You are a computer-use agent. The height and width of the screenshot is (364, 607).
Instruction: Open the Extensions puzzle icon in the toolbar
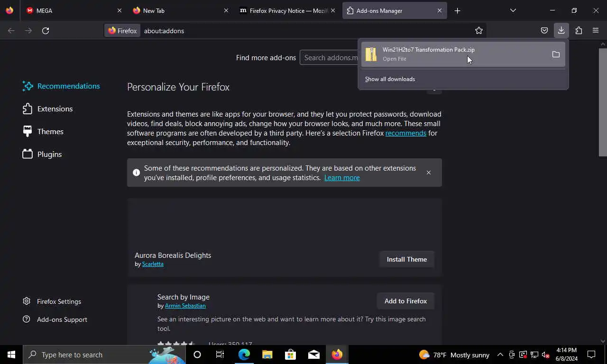click(x=579, y=30)
